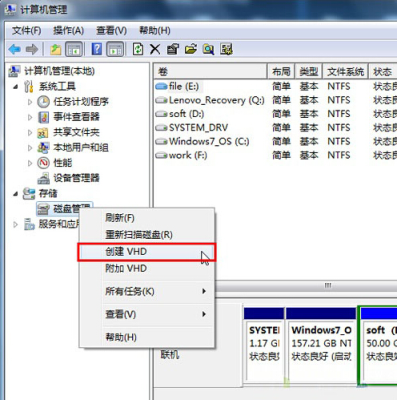
Task: Click the Forward arrow toolbar icon
Action: pos(32,50)
